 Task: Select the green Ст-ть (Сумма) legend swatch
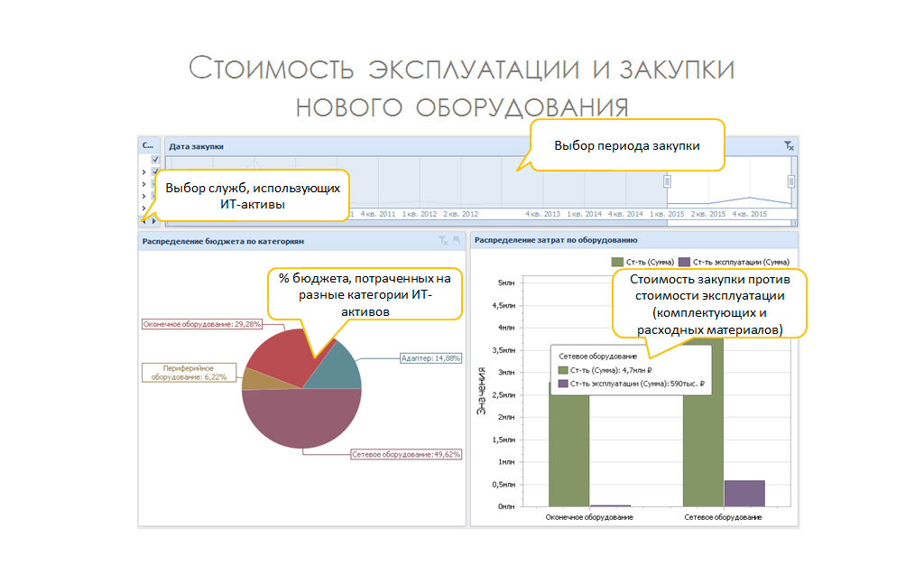point(617,262)
